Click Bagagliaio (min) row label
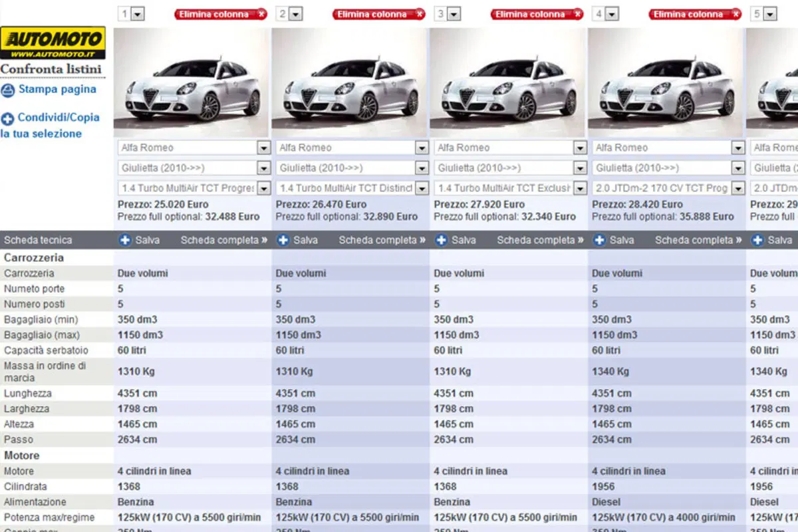 (41, 320)
